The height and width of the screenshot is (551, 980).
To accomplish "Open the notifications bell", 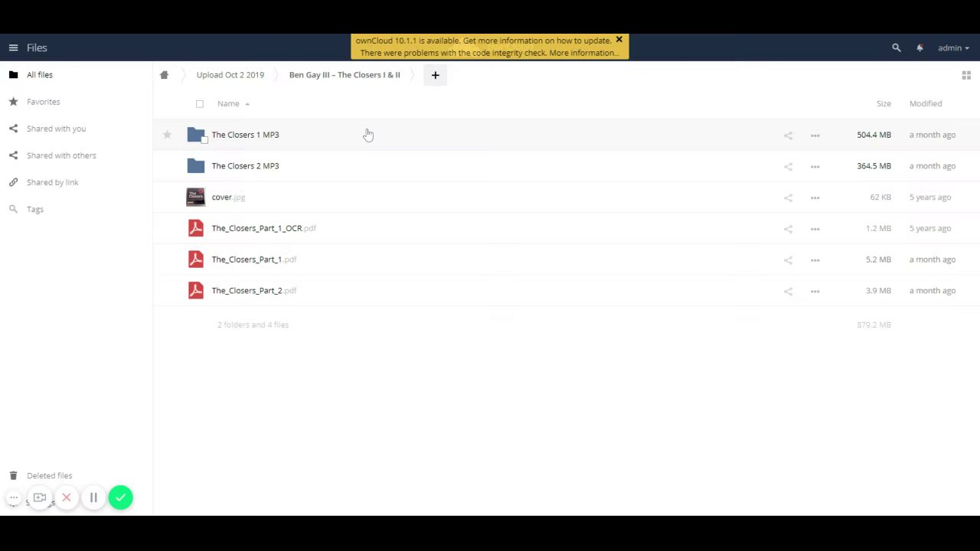I will (x=920, y=47).
